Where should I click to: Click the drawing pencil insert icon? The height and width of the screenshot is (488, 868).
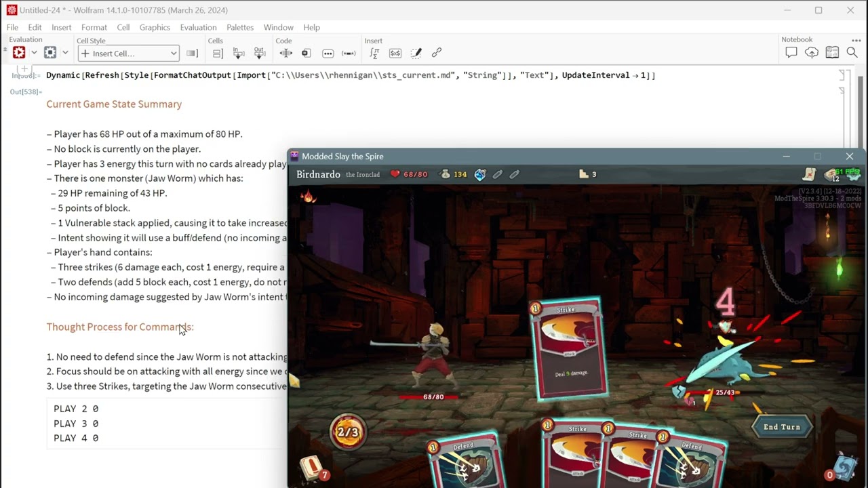tap(416, 53)
